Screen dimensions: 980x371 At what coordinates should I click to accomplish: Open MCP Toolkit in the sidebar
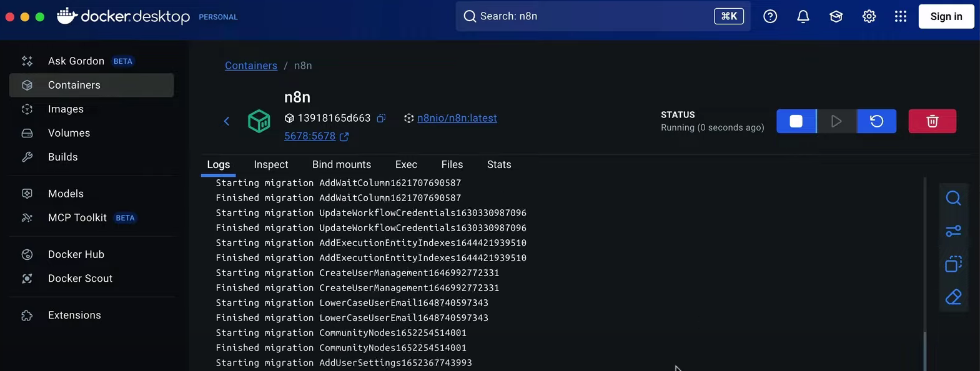91,217
